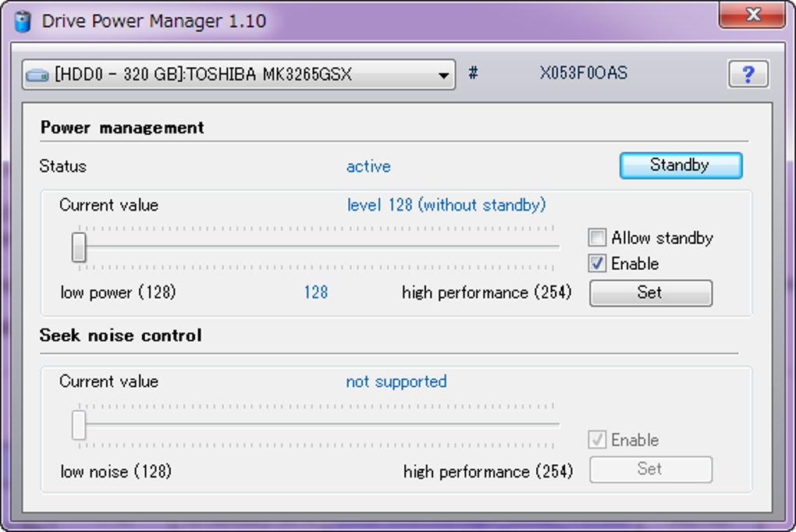Toggle Enable checkbox under Seek noise control

click(x=598, y=440)
